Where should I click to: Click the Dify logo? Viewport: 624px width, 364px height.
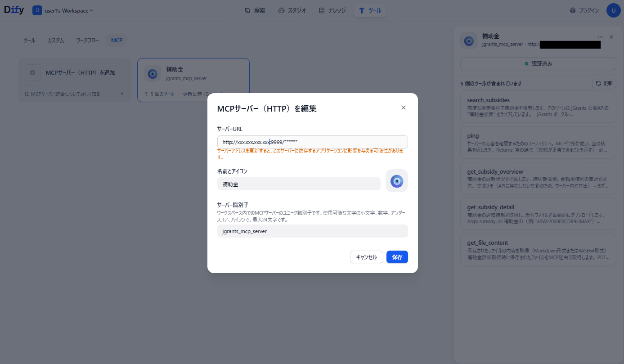tap(14, 10)
